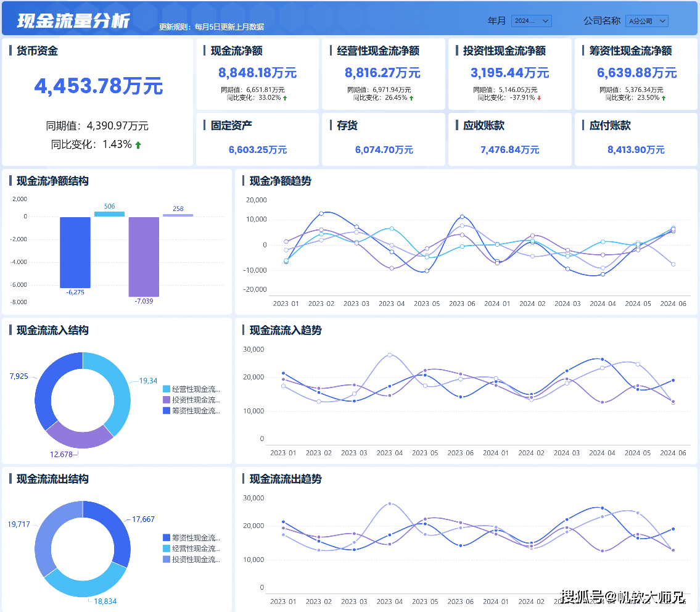
Task: Click the 8,848.18万元 现金流净额 value
Action: click(257, 73)
